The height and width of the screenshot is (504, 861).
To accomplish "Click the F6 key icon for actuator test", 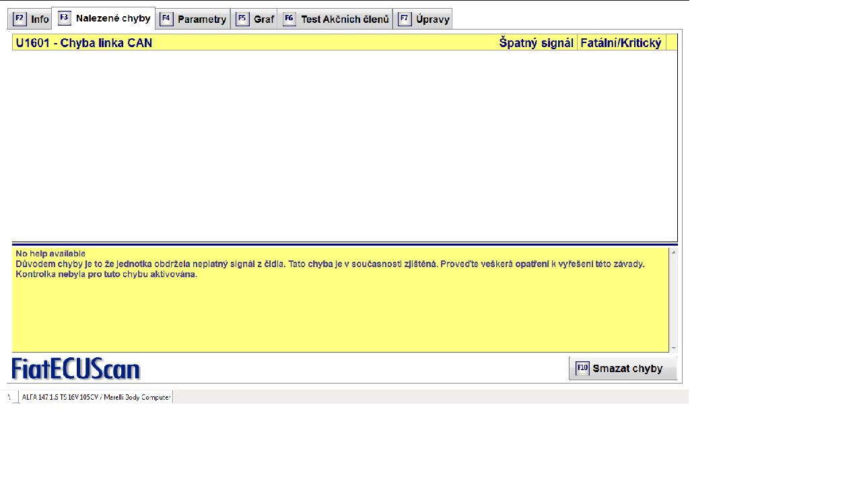I will coord(289,19).
